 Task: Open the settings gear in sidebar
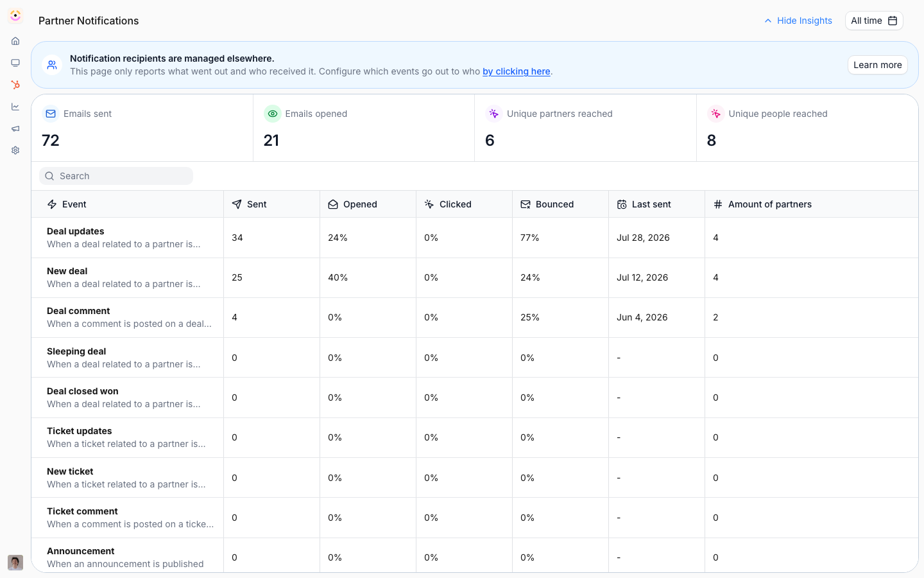click(x=15, y=150)
